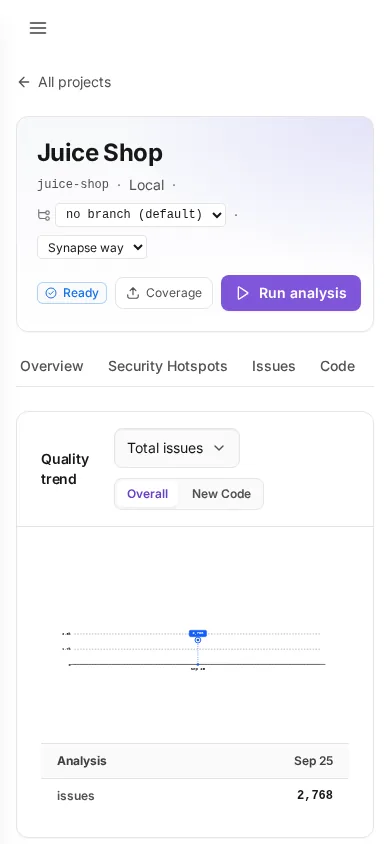The width and height of the screenshot is (390, 844).
Task: Click the Juice Shop project title
Action: pyautogui.click(x=100, y=153)
